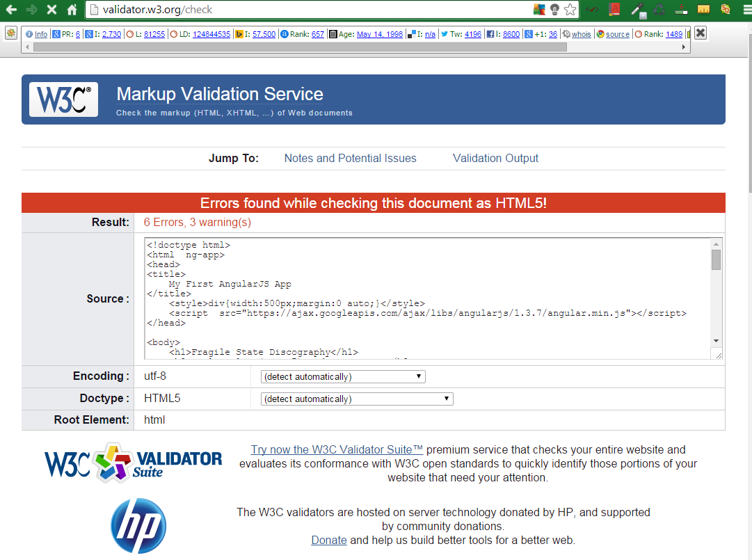Click the SEMrush Rank value 1489
The width and height of the screenshot is (752, 560).
point(674,34)
